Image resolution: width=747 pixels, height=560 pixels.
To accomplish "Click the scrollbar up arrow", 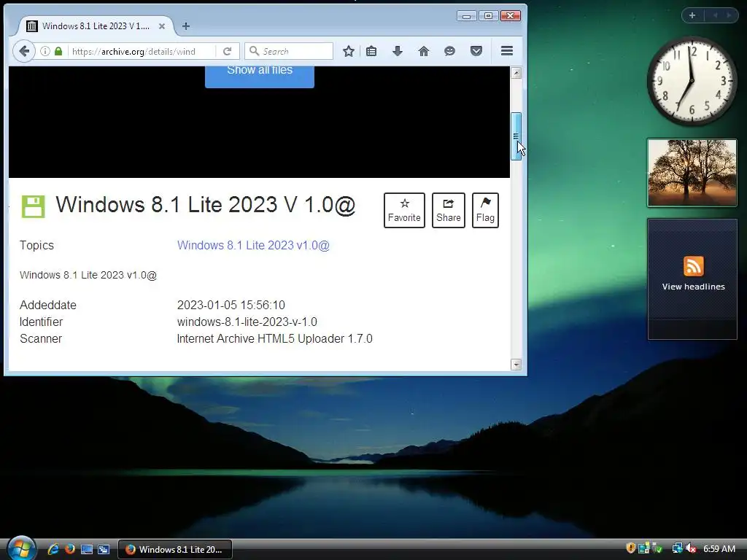I will point(516,73).
